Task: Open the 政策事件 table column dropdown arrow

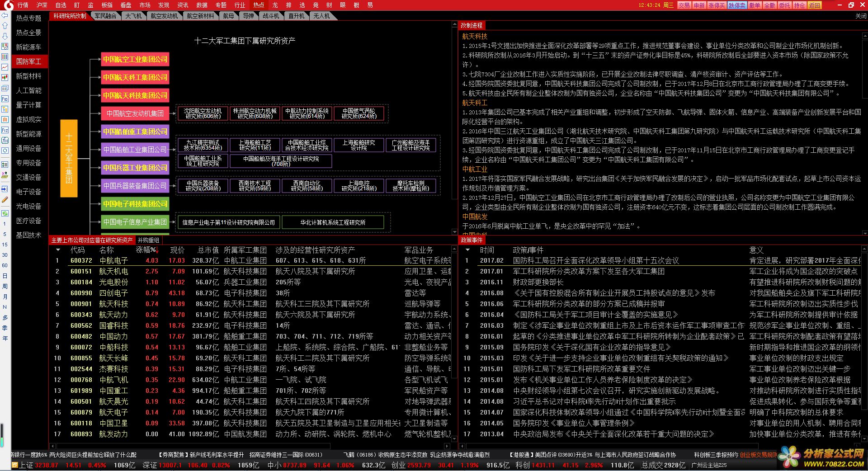Action: 467,250
